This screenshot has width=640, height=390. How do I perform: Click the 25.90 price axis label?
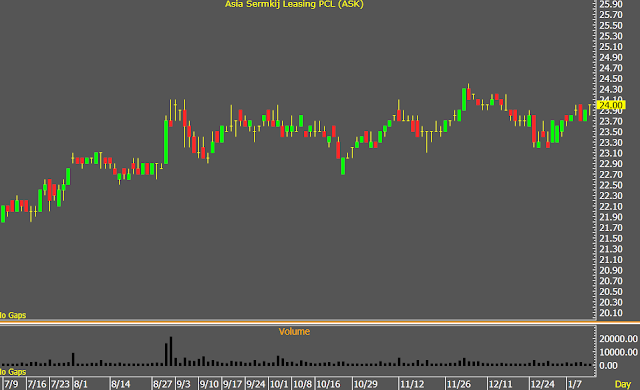click(611, 4)
